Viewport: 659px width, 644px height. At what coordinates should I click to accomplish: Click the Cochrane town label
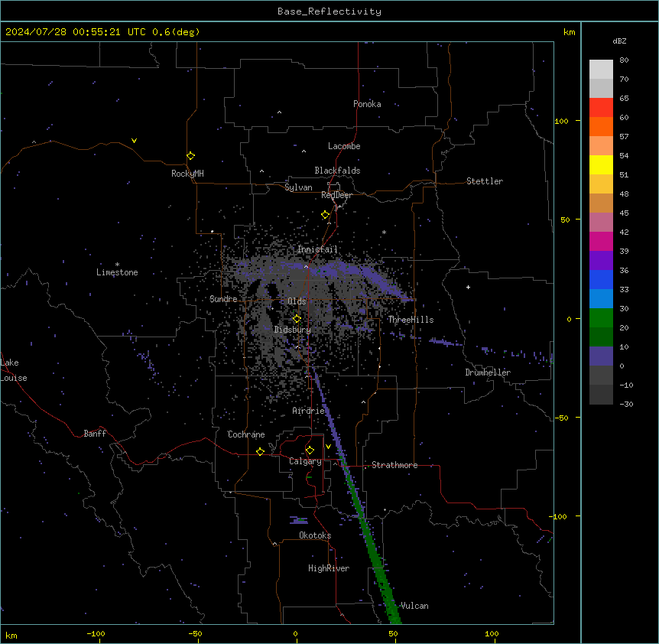click(x=246, y=434)
